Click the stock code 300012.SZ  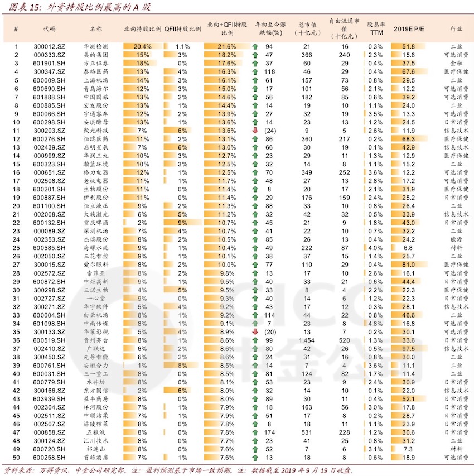(x=49, y=46)
